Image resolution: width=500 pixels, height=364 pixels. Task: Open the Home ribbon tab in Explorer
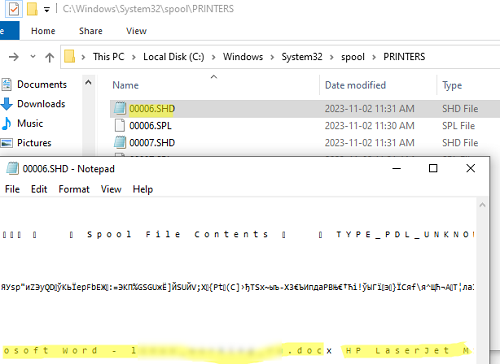[43, 31]
